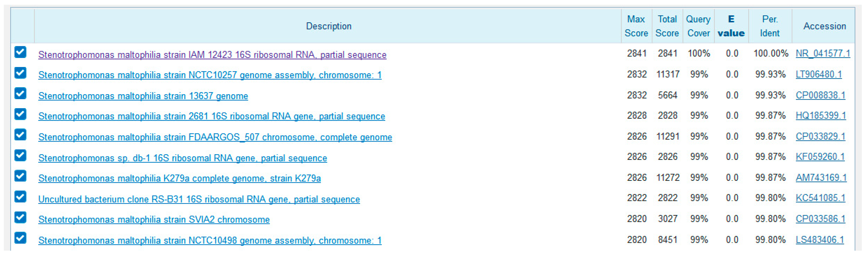Uncheck the FDAARGOS_507 chromosome row
Viewport: 868px width, 254px height.
20,135
